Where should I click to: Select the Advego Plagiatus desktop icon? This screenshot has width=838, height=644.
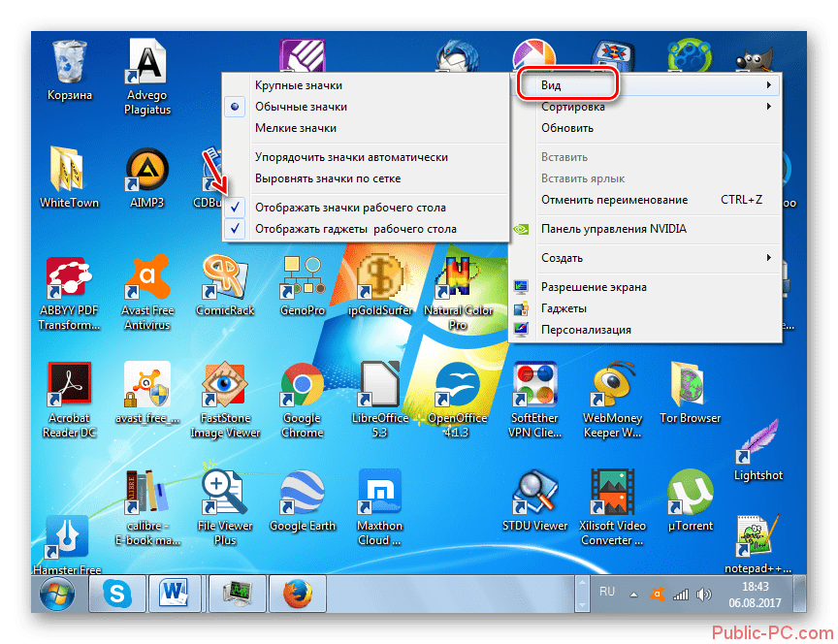[147, 77]
